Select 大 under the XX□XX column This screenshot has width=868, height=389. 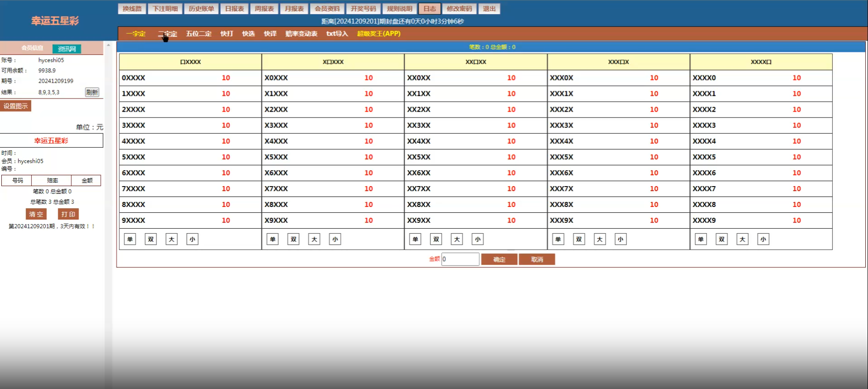coord(457,239)
